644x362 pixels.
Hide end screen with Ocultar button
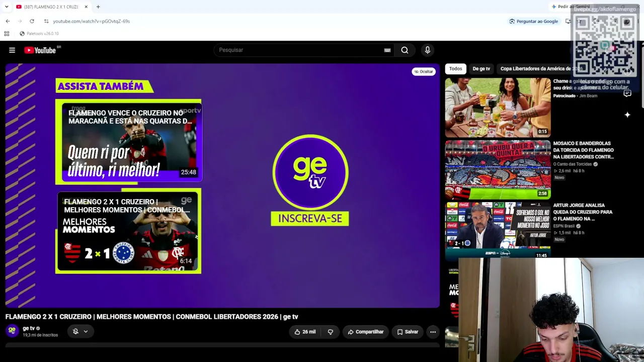pos(424,71)
